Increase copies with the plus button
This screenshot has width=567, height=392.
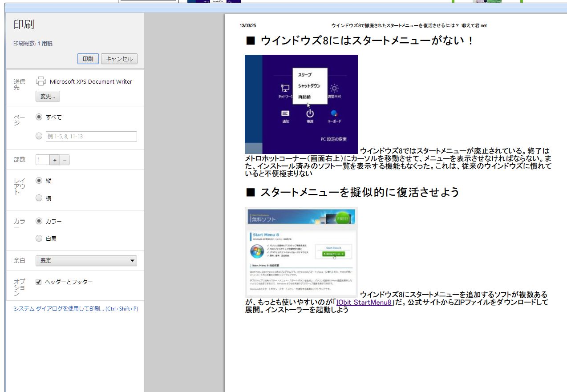[x=55, y=160]
